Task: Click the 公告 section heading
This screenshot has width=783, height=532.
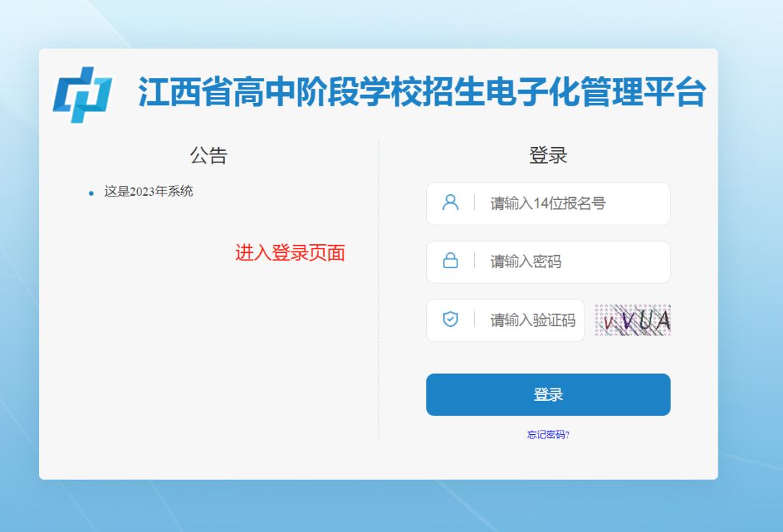Action: [209, 155]
